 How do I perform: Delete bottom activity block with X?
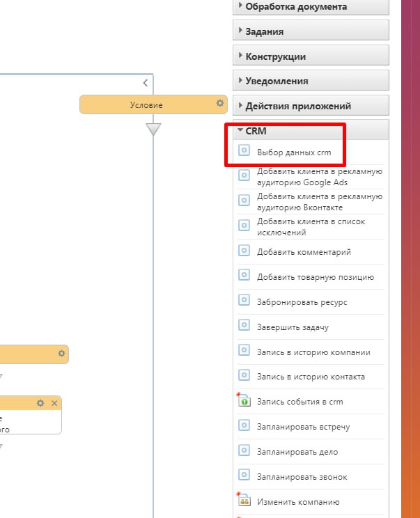(x=54, y=403)
